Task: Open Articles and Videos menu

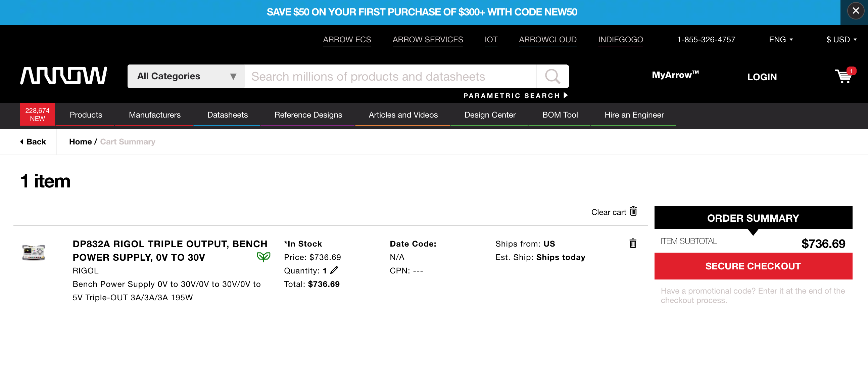Action: pyautogui.click(x=403, y=115)
